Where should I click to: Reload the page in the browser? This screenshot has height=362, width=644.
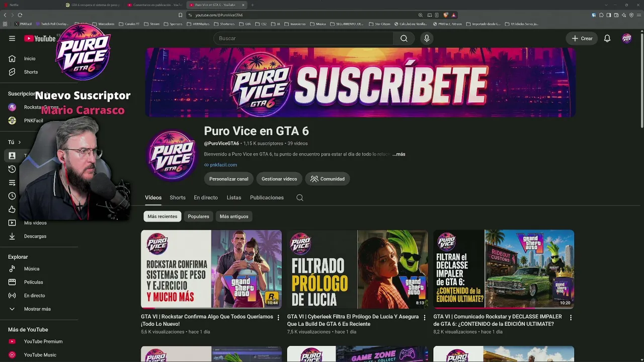coord(20,15)
